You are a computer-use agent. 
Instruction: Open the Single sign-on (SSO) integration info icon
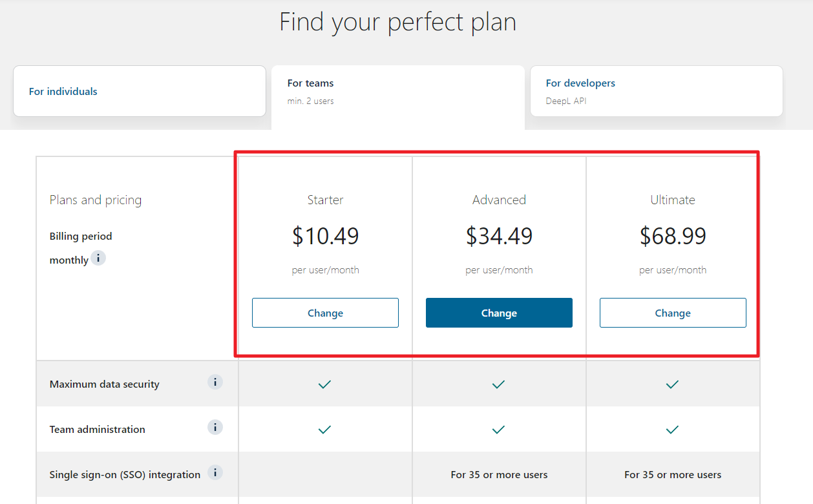(x=215, y=472)
